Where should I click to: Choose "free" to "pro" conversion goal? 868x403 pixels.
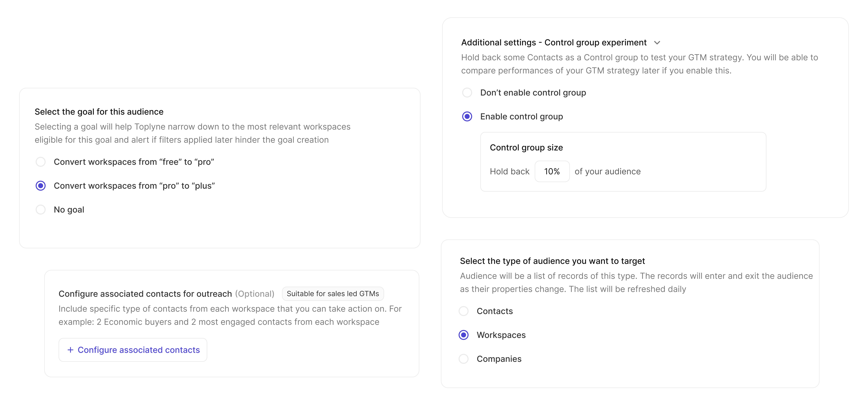[x=41, y=162]
